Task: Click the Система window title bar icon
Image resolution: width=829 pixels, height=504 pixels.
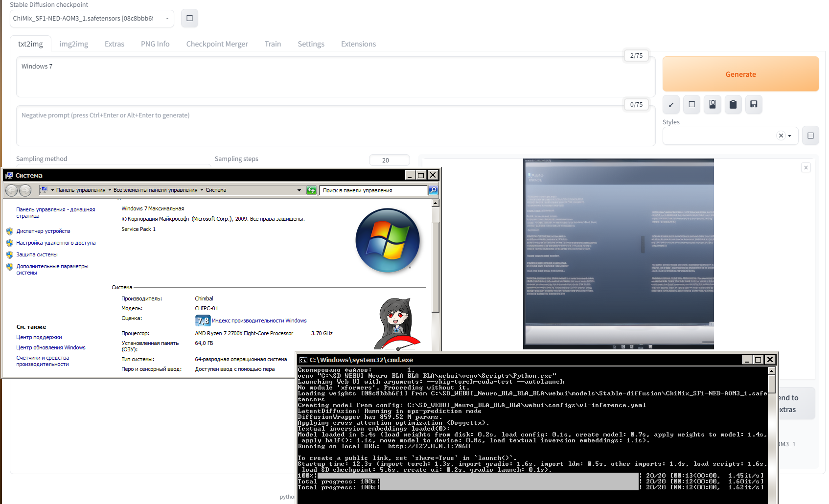Action: pos(9,175)
